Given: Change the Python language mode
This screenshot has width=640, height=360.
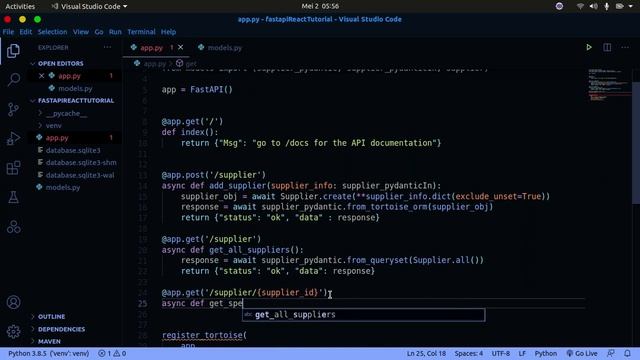Looking at the screenshot, I should (546, 353).
